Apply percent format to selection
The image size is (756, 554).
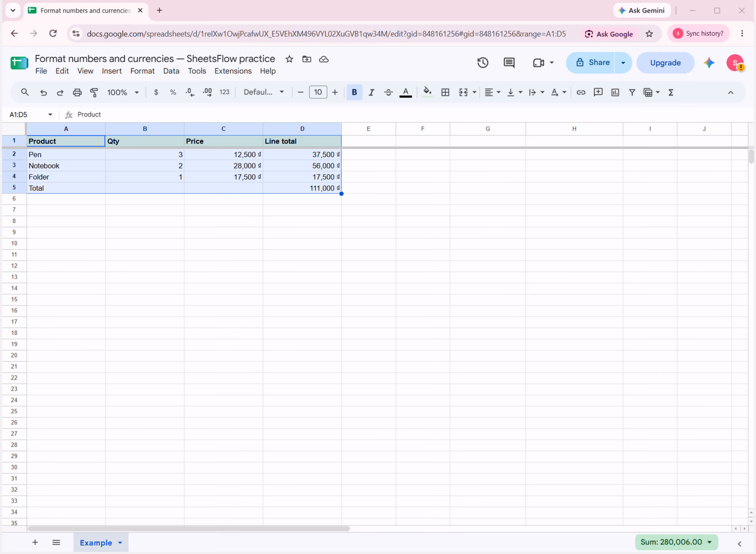(173, 92)
